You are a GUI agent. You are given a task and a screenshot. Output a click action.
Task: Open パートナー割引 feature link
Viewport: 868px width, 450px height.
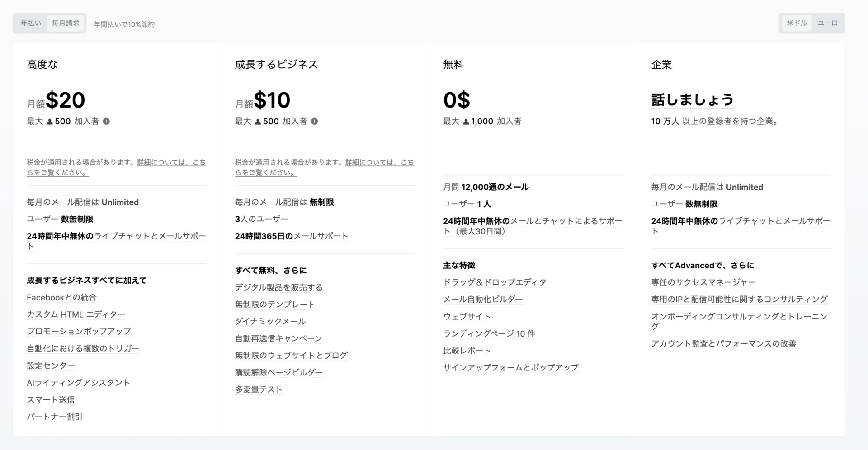coord(54,417)
